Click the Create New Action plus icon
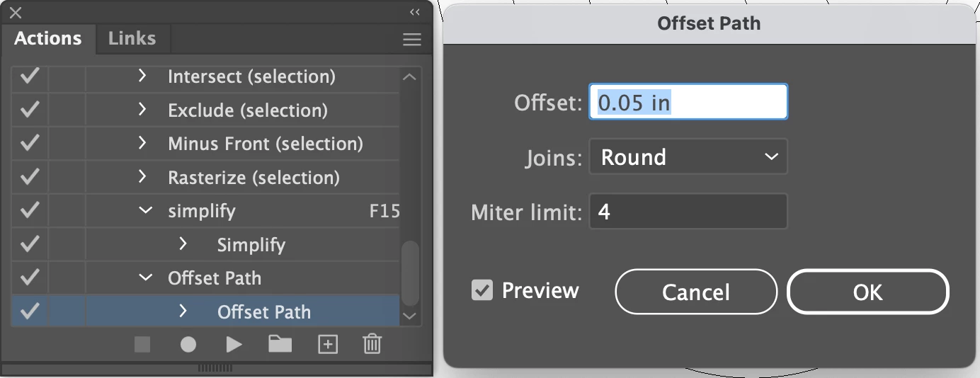The height and width of the screenshot is (378, 980). pyautogui.click(x=327, y=345)
